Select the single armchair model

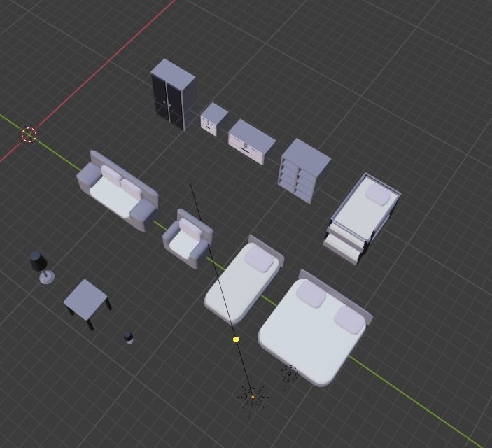pos(188,239)
